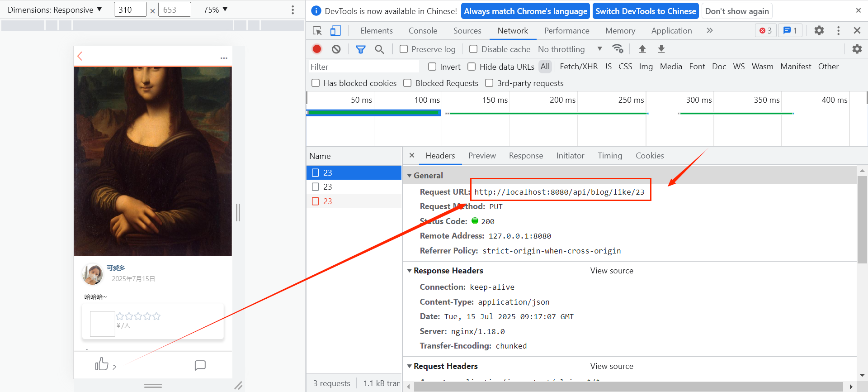Toggle the device toolbar icon

(x=335, y=31)
